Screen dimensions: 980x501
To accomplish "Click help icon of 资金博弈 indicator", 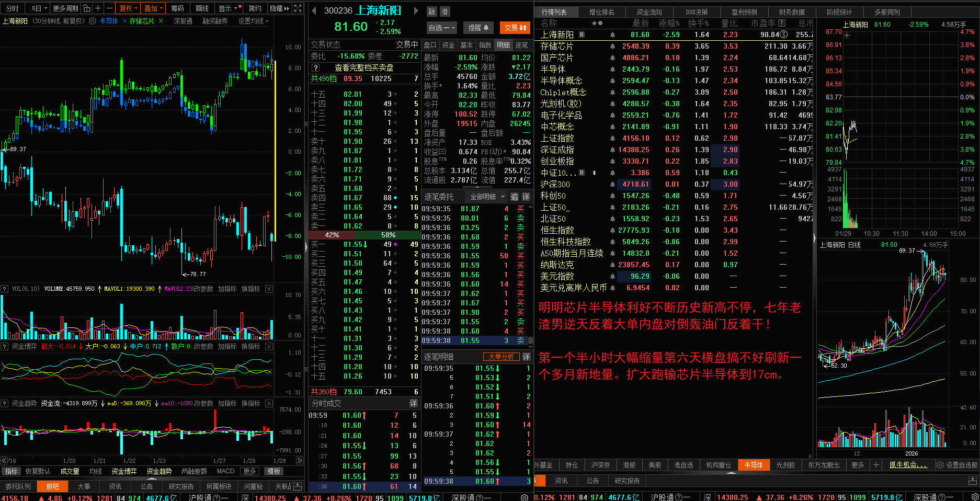I will [x=4, y=346].
